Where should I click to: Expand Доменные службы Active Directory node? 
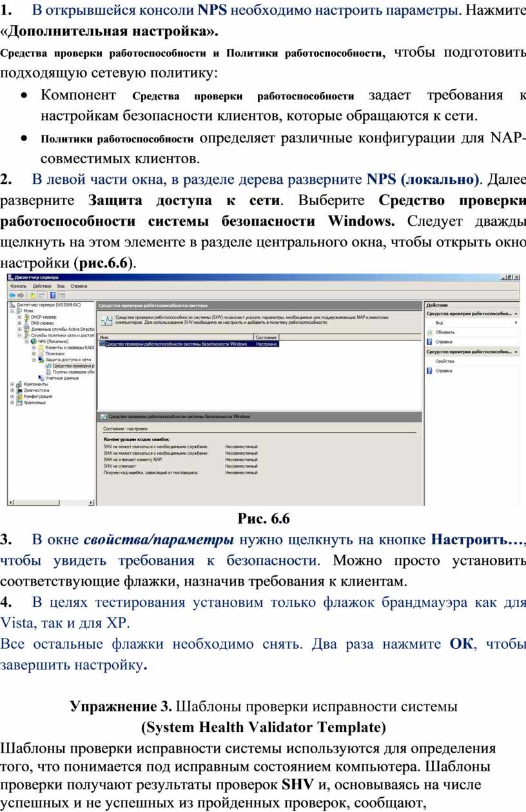[19, 329]
